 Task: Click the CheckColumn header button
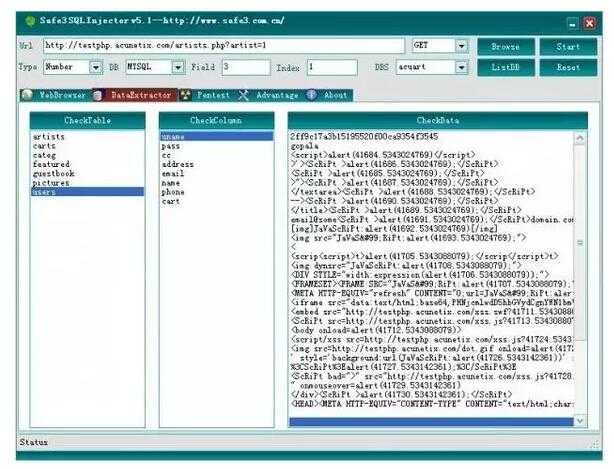(216, 121)
